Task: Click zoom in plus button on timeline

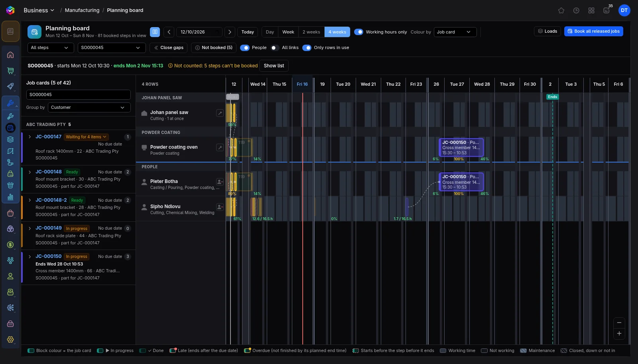Action: (x=619, y=334)
